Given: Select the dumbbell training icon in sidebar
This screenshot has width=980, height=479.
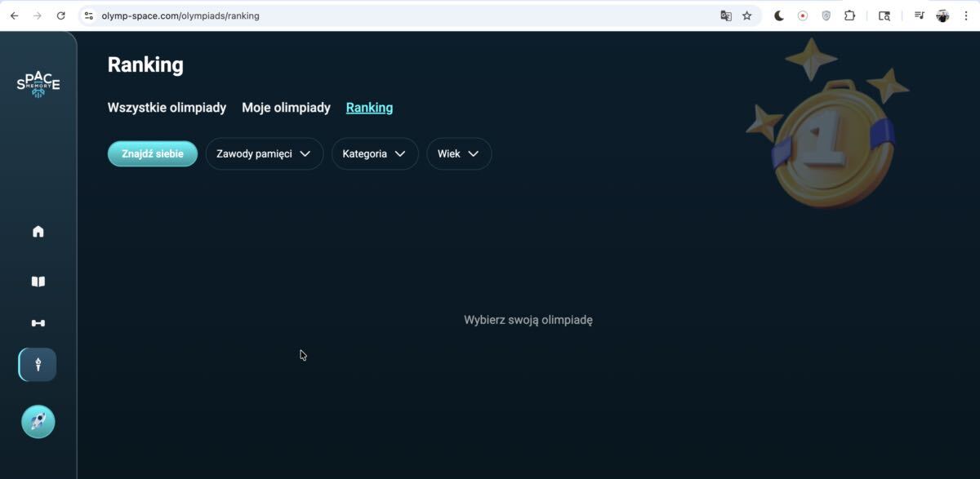Looking at the screenshot, I should [x=38, y=323].
